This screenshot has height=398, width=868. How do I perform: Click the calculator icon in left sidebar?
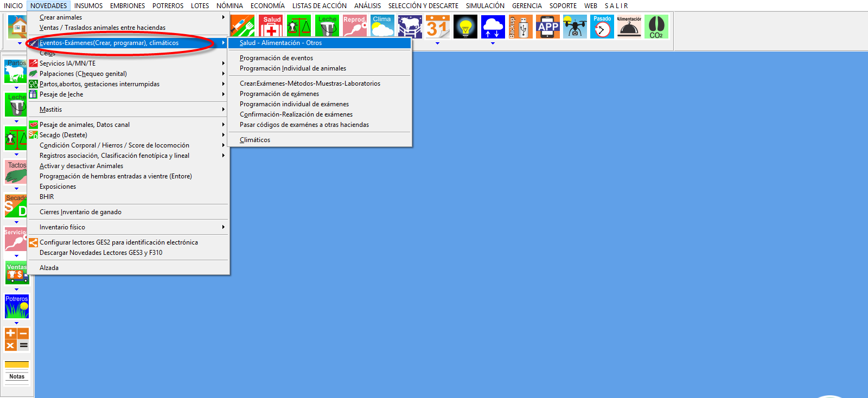pyautogui.click(x=17, y=339)
